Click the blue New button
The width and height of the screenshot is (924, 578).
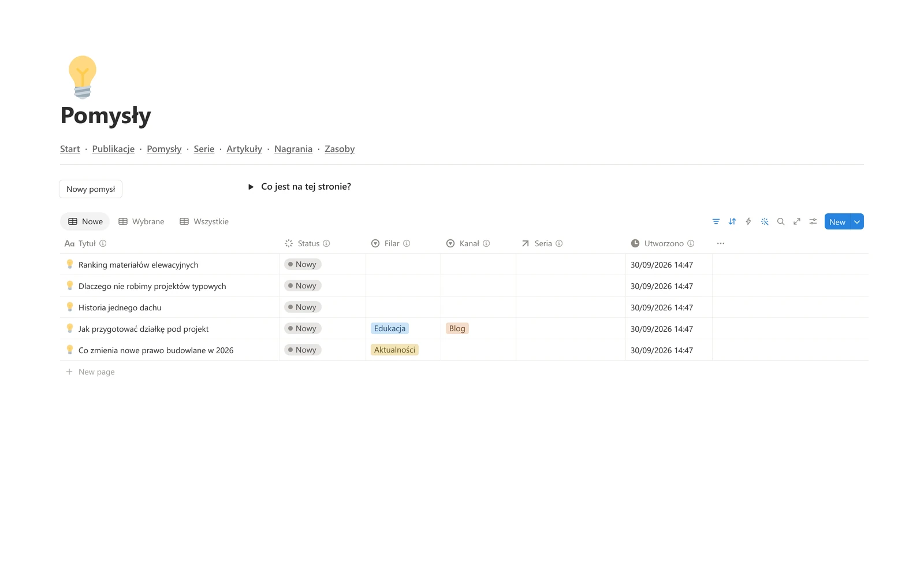pos(837,221)
